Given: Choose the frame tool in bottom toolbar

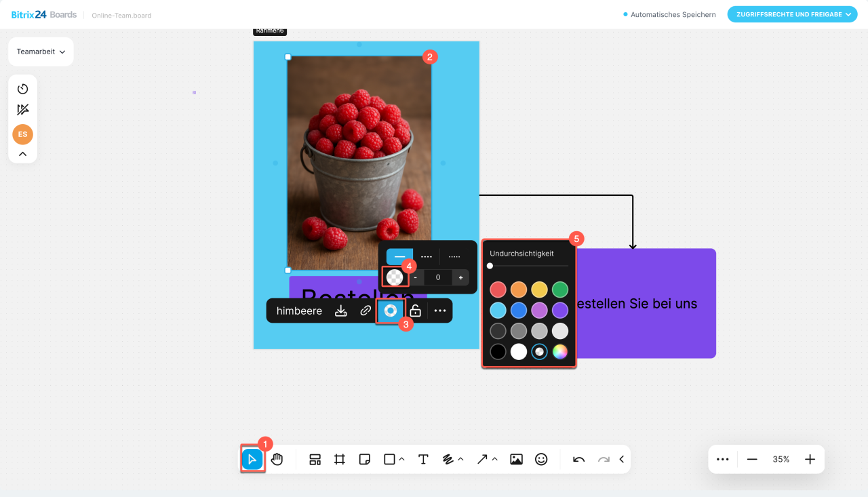Looking at the screenshot, I should [x=340, y=459].
